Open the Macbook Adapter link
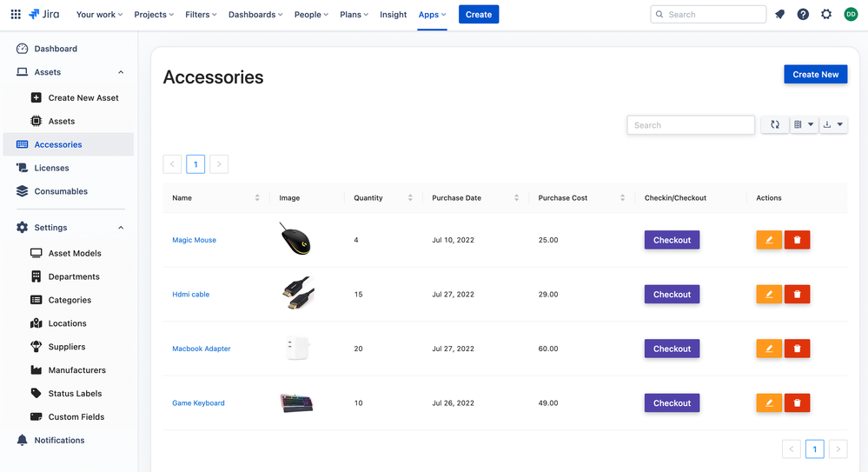868x472 pixels. pos(201,349)
